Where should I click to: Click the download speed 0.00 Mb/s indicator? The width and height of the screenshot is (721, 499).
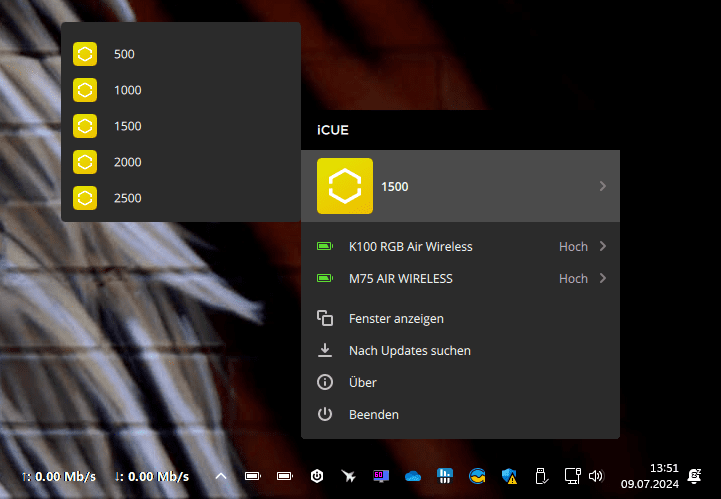coord(151,476)
